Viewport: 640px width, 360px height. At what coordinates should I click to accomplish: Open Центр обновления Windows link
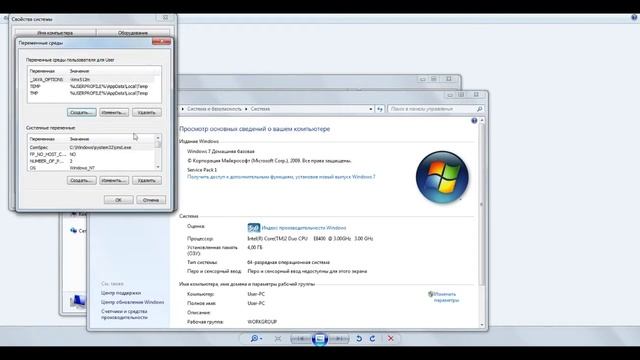click(x=133, y=302)
